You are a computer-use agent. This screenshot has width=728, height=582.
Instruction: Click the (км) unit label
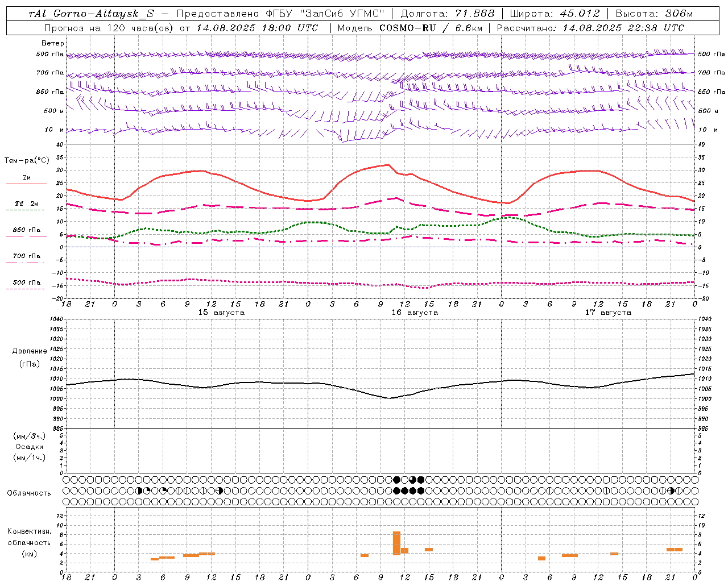click(30, 554)
